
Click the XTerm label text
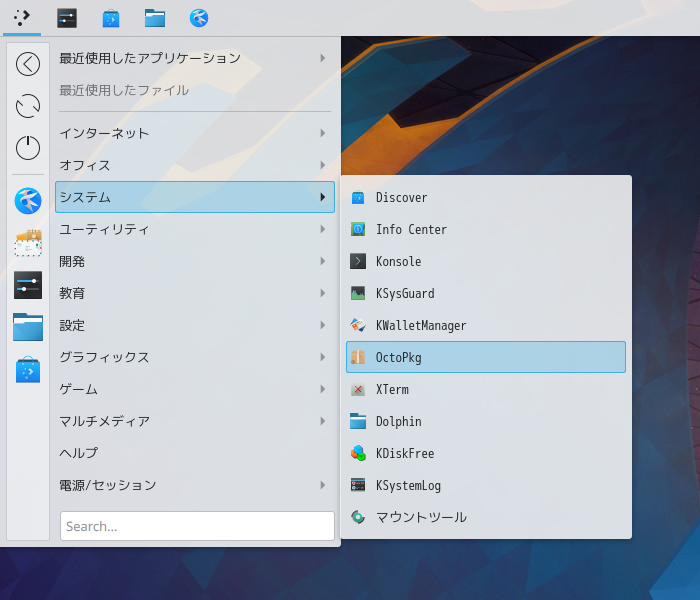click(392, 389)
